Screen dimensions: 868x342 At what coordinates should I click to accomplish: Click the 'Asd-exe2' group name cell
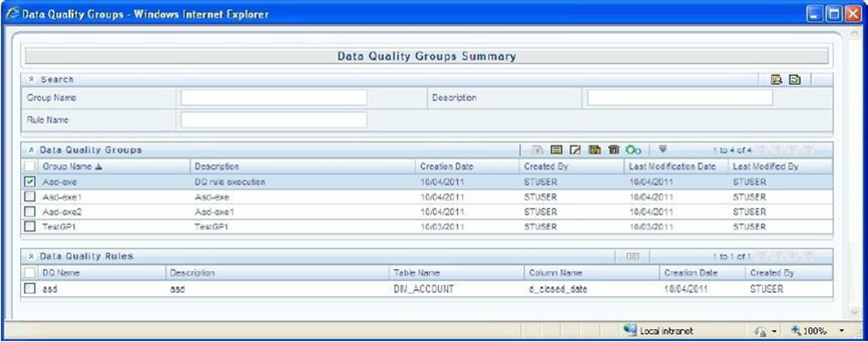[x=62, y=212]
